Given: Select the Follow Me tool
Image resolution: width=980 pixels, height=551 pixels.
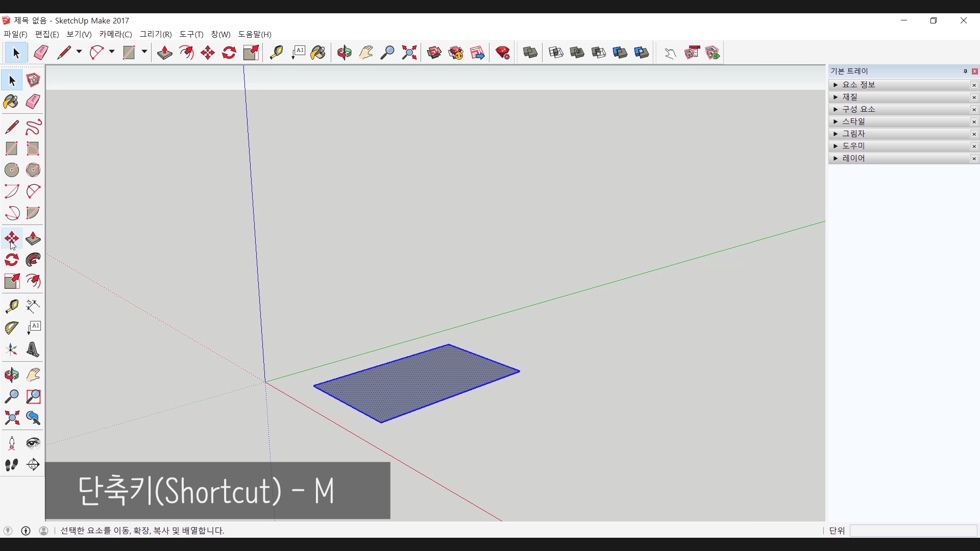Looking at the screenshot, I should click(33, 260).
